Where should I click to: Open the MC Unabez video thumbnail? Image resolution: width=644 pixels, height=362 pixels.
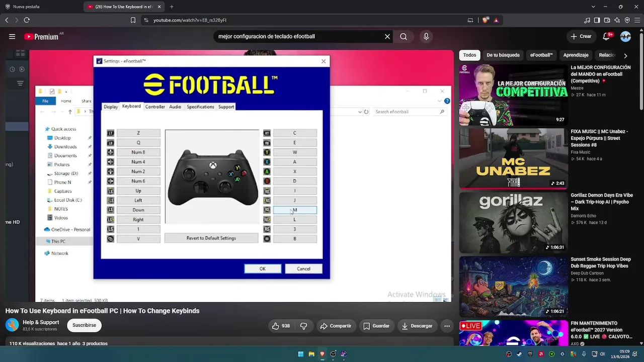click(x=513, y=158)
